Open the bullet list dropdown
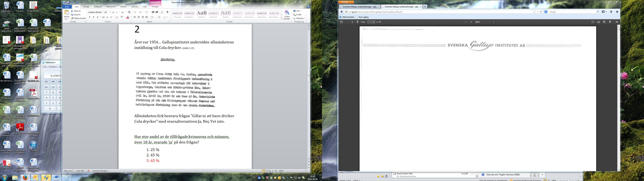Screen dimensions: 644x181 pos(137,12)
